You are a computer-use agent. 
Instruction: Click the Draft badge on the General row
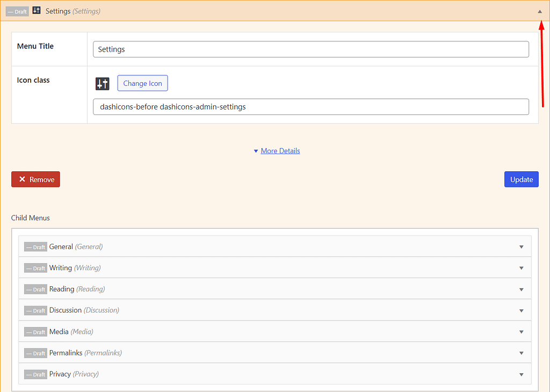pos(35,246)
